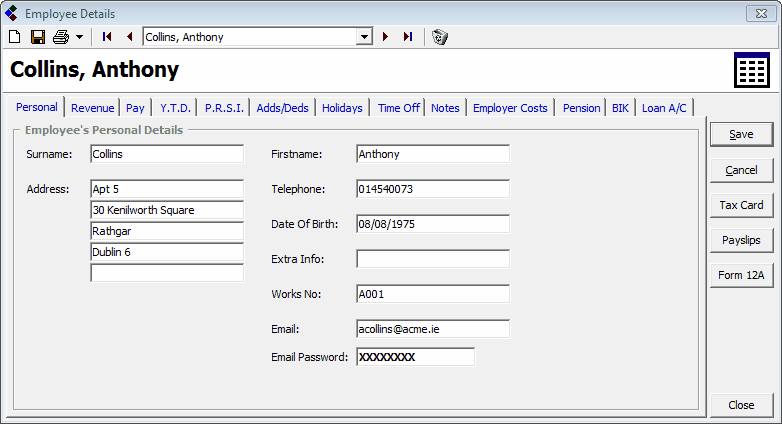Switch to the Revenue tab
This screenshot has height=424, width=782.
[x=92, y=108]
